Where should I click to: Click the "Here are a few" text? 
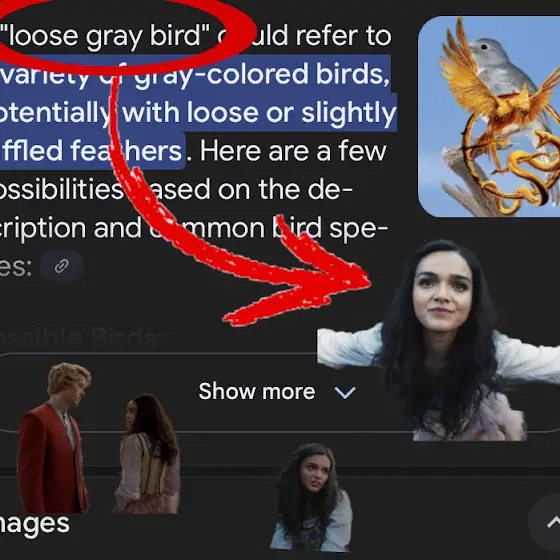(x=293, y=151)
